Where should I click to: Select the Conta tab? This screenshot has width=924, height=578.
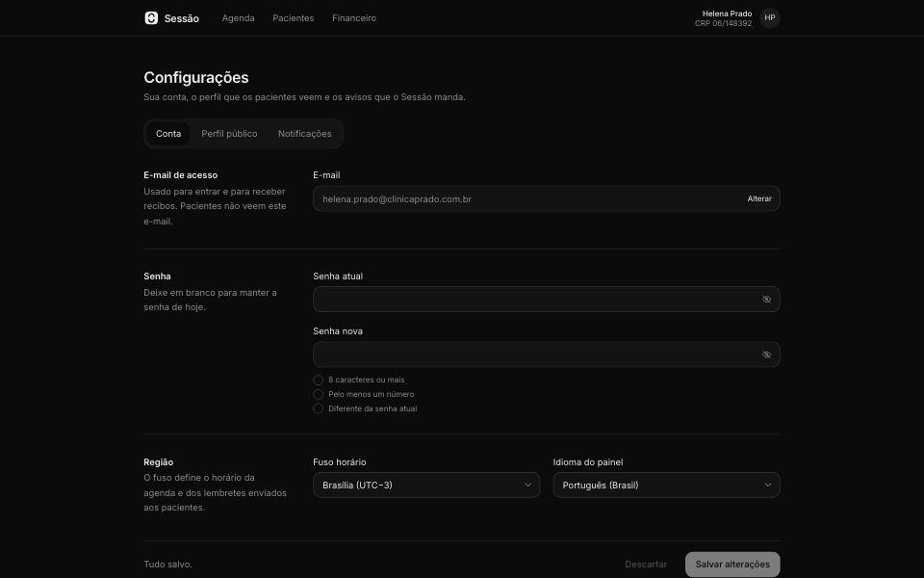click(x=168, y=134)
